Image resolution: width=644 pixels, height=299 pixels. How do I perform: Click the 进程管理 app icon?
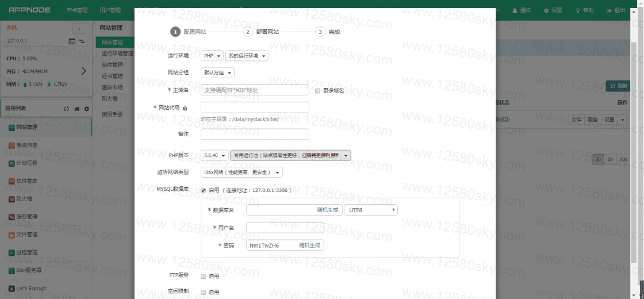coord(12,252)
